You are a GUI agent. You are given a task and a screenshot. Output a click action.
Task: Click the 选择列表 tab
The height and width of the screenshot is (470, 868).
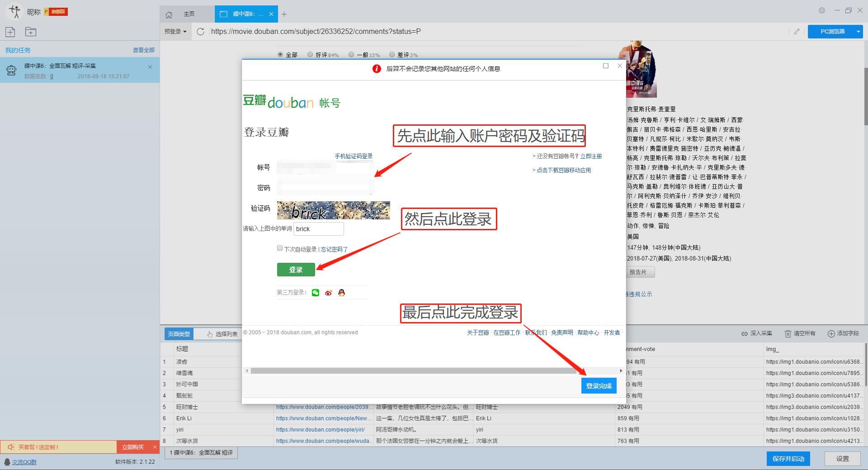(x=222, y=334)
